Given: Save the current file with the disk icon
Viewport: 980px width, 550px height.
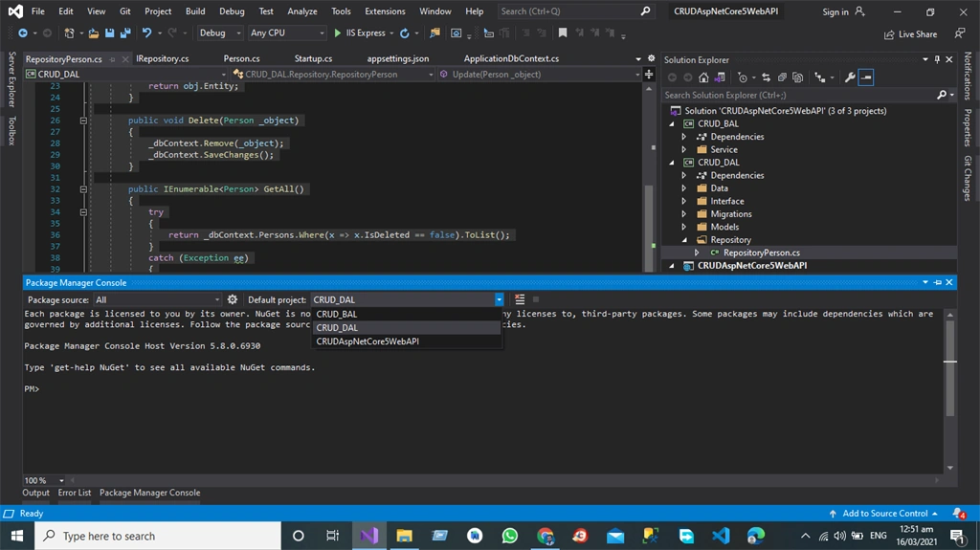Looking at the screenshot, I should pos(109,33).
